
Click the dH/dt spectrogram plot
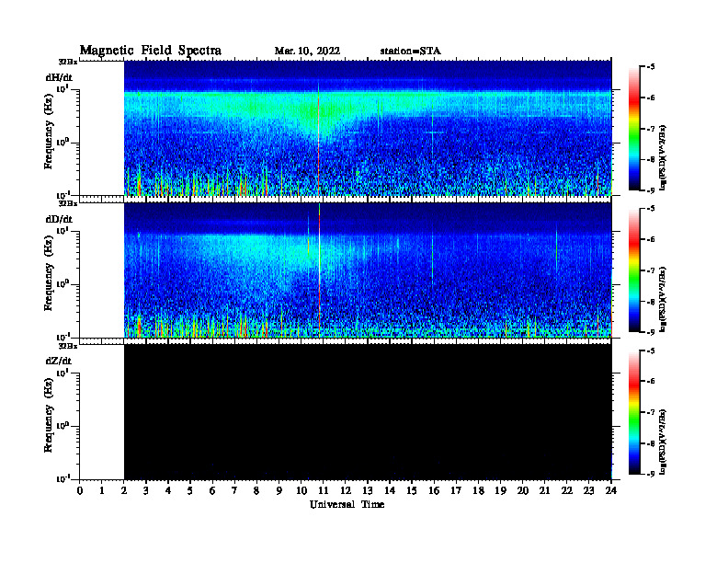[368, 128]
